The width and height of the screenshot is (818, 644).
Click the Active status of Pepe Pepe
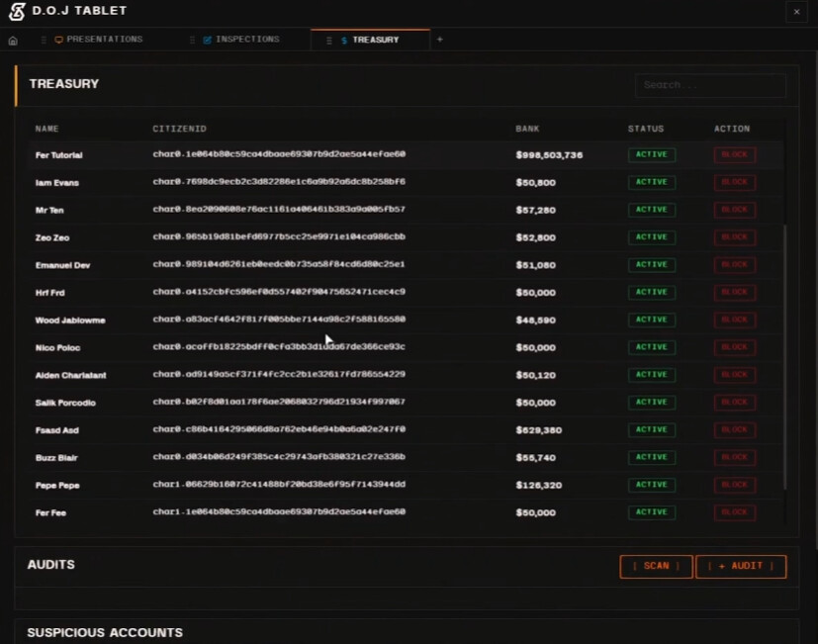652,485
